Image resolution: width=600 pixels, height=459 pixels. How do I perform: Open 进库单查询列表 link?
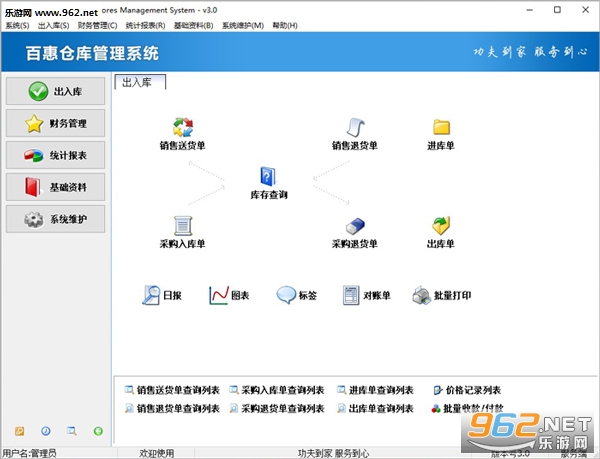click(375, 390)
